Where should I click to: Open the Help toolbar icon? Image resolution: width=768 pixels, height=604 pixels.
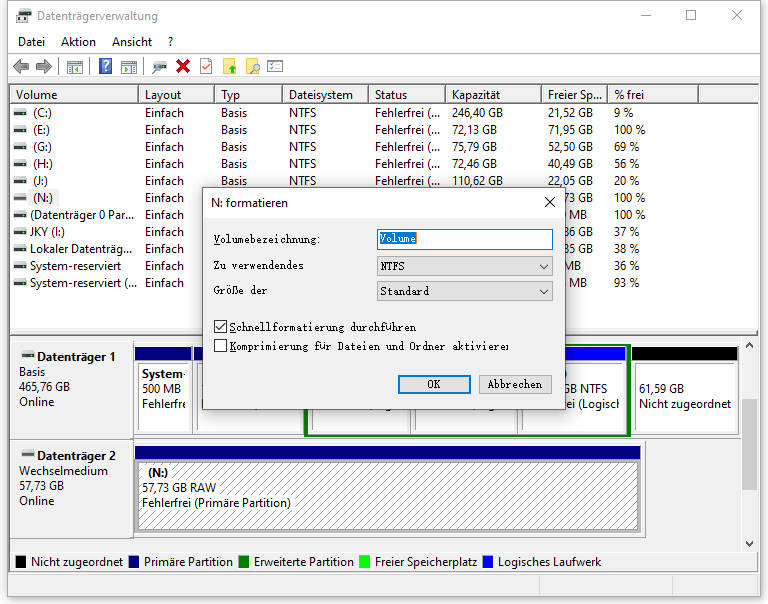click(x=105, y=66)
